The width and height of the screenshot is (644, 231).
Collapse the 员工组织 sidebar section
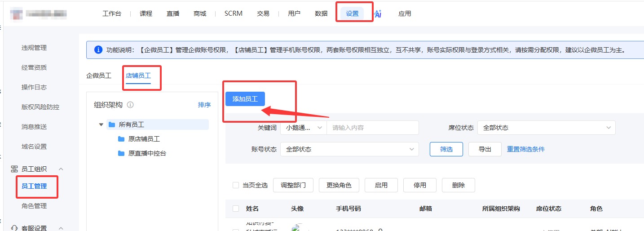click(x=61, y=169)
